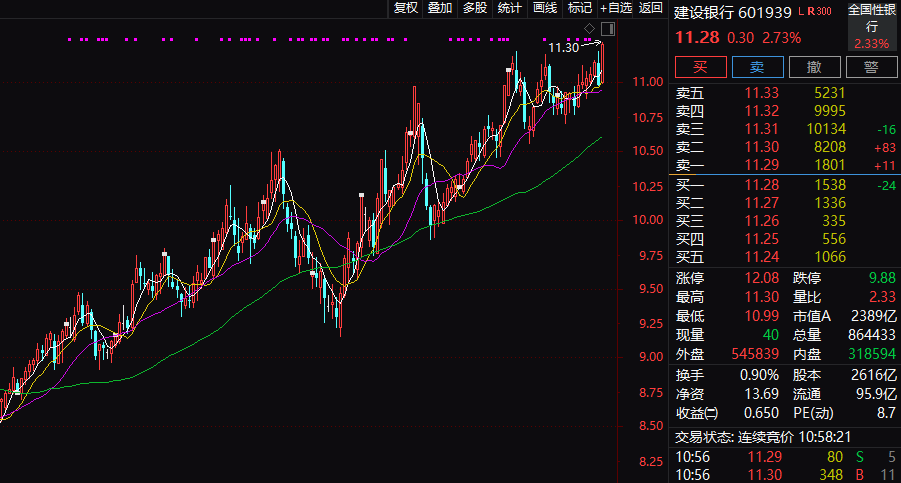Click the 换手 value 0.90%
The height and width of the screenshot is (483, 901).
[759, 376]
